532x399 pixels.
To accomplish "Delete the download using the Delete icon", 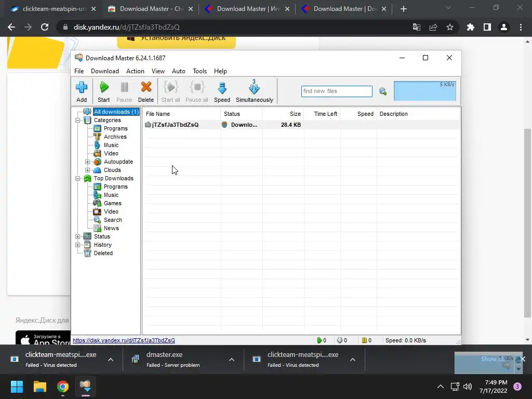I will tap(146, 91).
